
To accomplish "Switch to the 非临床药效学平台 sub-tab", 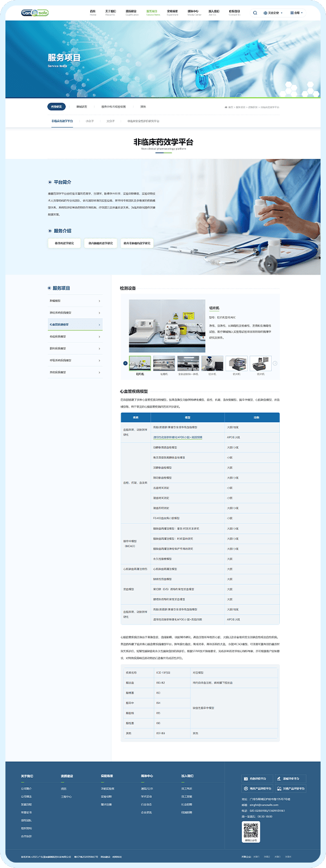I will [x=62, y=121].
